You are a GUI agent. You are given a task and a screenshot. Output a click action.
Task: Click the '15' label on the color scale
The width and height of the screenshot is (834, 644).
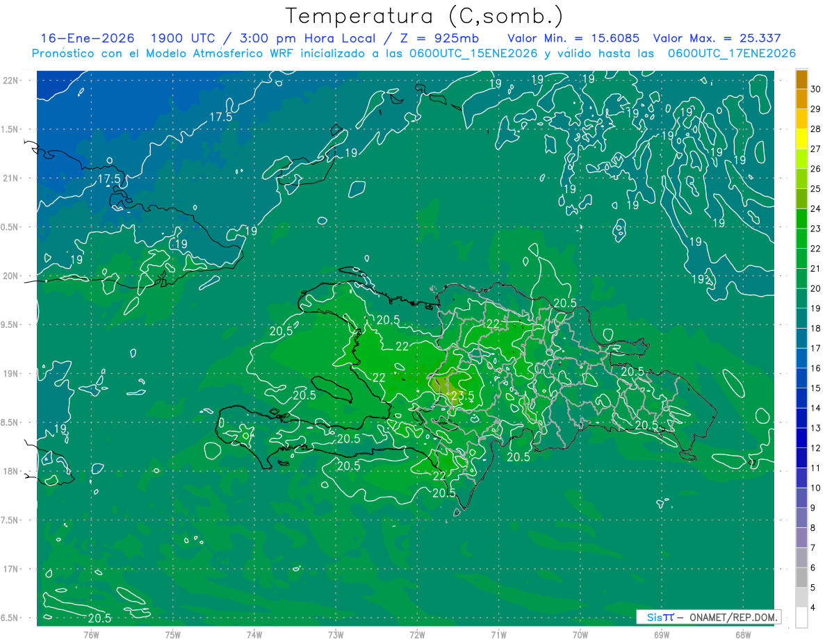click(815, 388)
